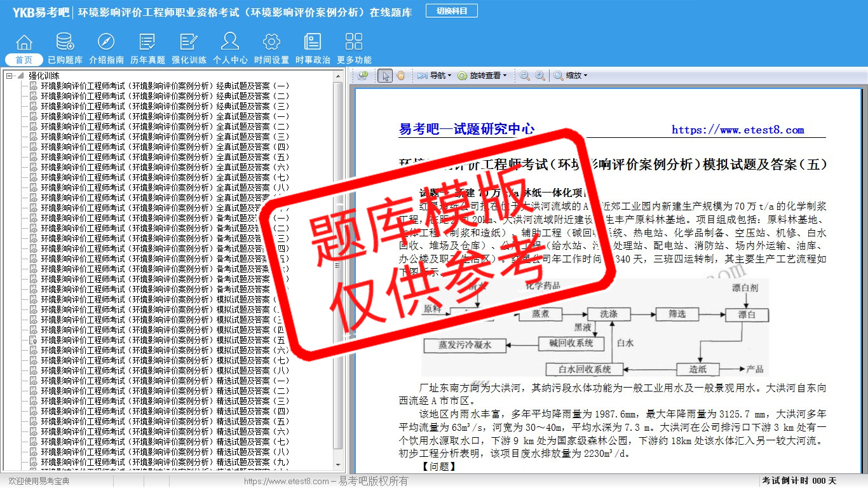The width and height of the screenshot is (868, 488).
Task: Open 时事政治 news icon
Action: 313,43
